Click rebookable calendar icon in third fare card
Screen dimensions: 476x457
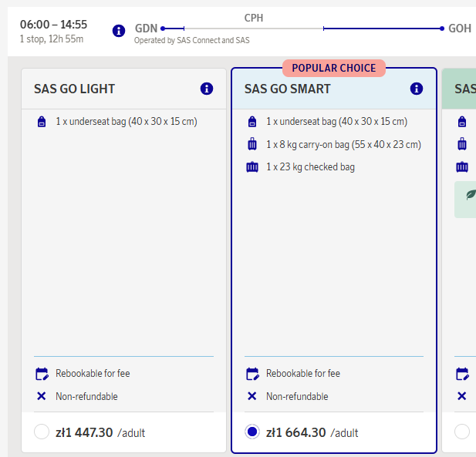click(462, 374)
